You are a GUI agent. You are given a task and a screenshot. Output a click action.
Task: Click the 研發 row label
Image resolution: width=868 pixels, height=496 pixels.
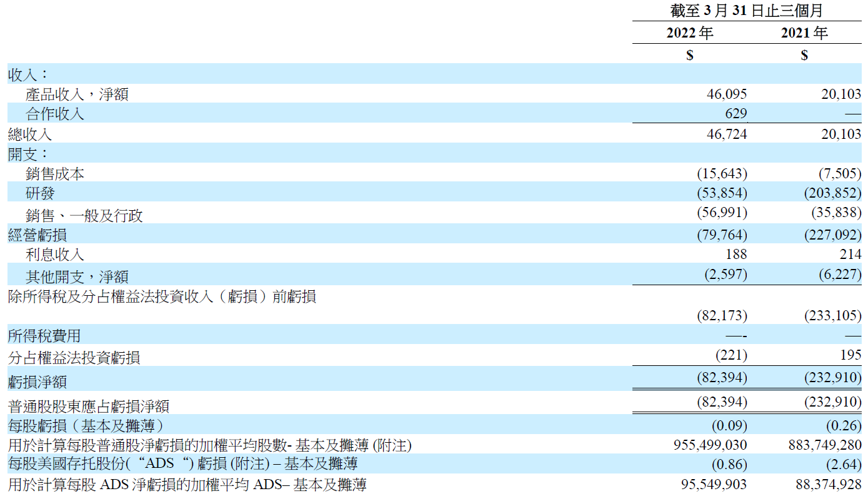point(40,193)
